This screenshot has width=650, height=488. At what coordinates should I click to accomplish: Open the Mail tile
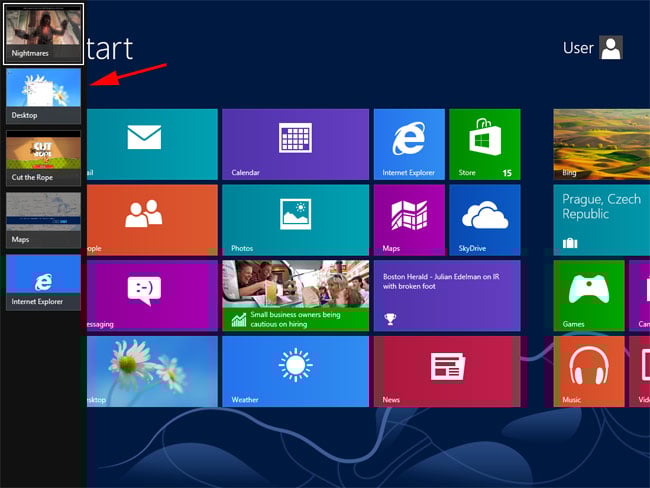pyautogui.click(x=152, y=144)
